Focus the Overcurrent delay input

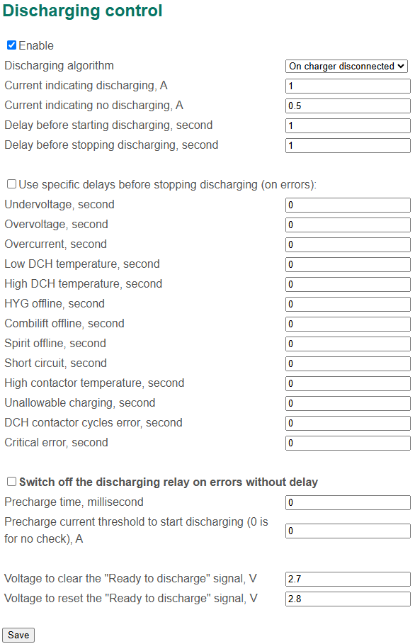(348, 244)
